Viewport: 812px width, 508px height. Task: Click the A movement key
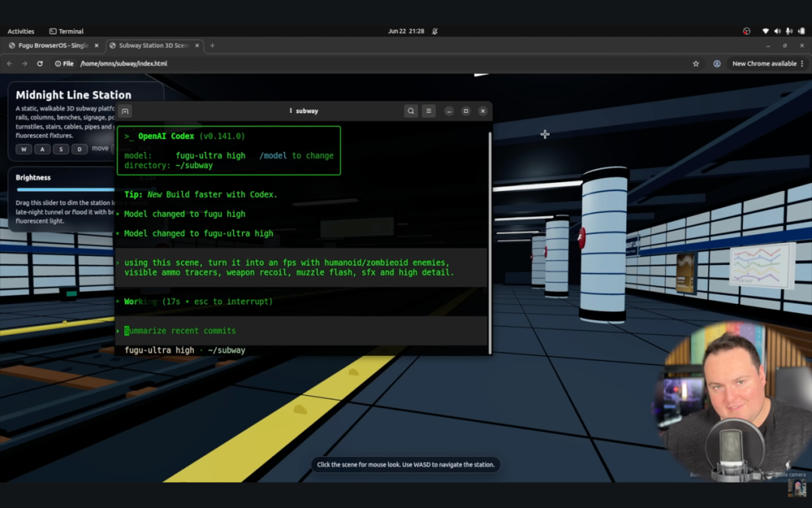click(42, 149)
